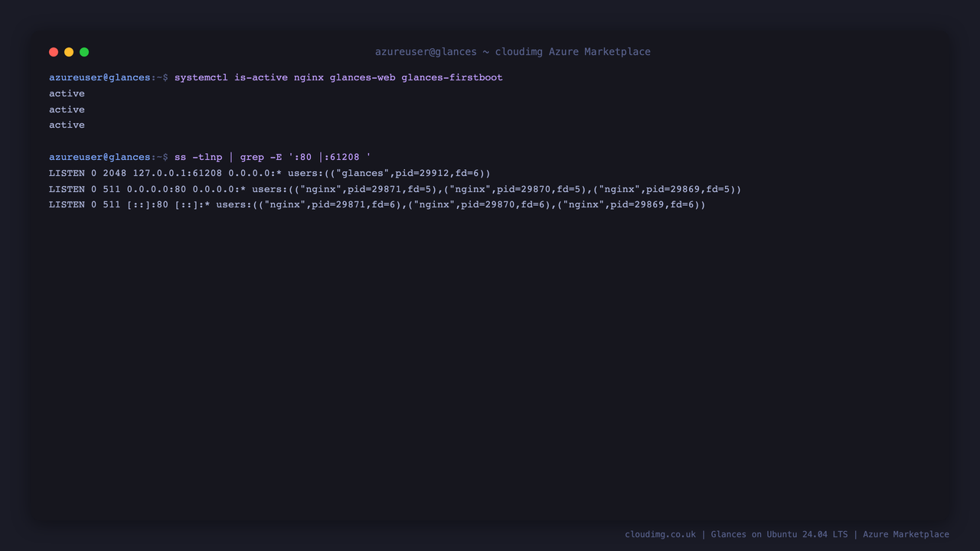Click the first prompt 'azureuser@glances' text
Screen dimensions: 980x551
[100, 77]
